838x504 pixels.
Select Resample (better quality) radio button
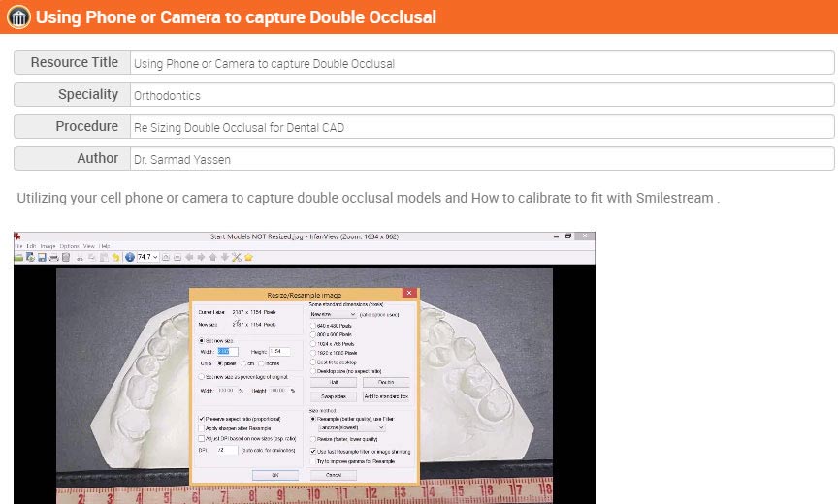313,419
